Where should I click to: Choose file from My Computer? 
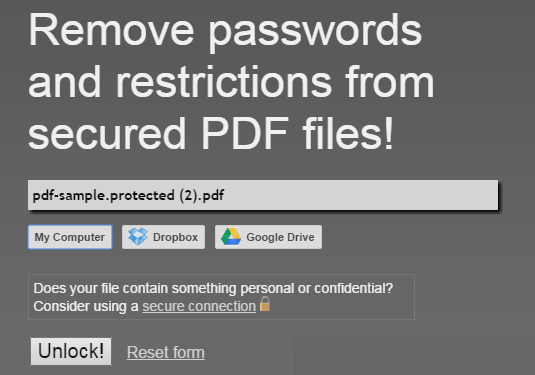[x=70, y=237]
